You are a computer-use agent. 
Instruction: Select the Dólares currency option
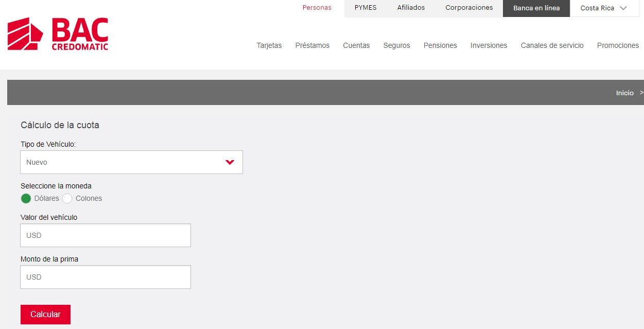coord(26,199)
